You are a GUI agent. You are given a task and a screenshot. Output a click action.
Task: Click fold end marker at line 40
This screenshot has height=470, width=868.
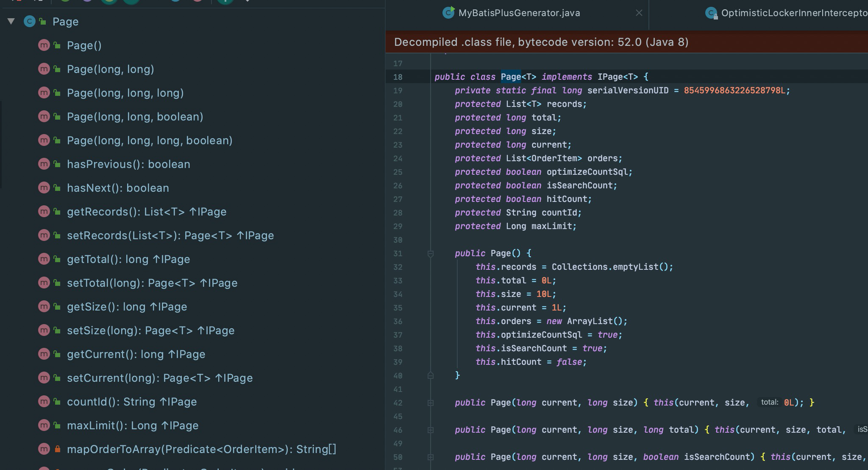(x=430, y=375)
